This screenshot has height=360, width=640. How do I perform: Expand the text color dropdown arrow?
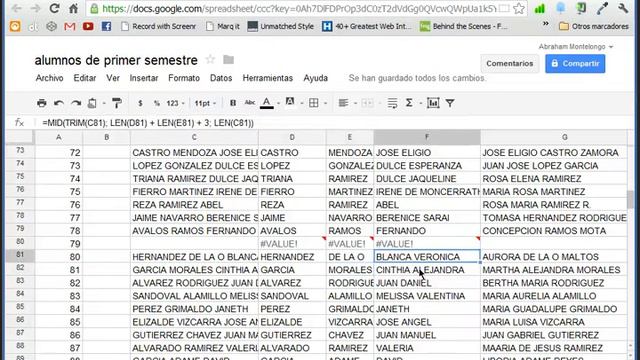pyautogui.click(x=278, y=103)
